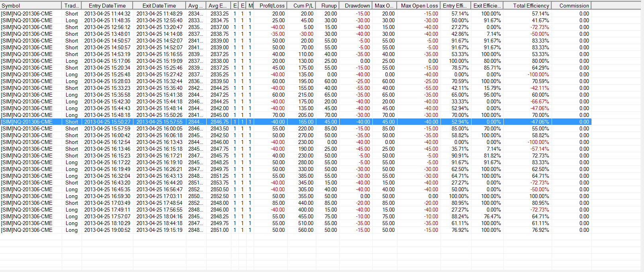Sort trades by the Profit/Loss header
Screen dimensions: 644x272
270,6
